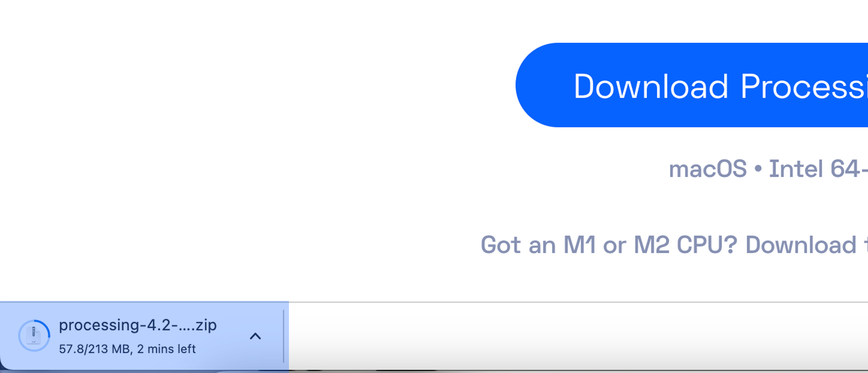Click the empty area of the downloads shelf
868x373 pixels.
tap(578, 336)
